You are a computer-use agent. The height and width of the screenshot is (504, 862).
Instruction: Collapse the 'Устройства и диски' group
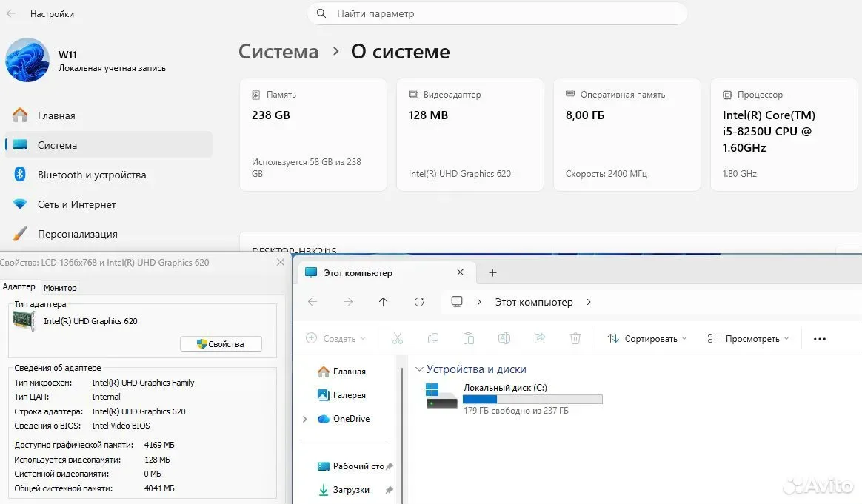coord(419,369)
